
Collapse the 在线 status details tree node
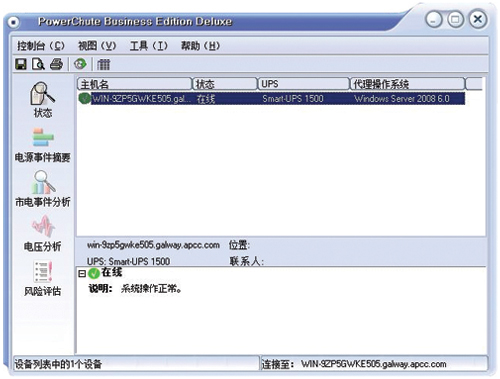point(82,274)
